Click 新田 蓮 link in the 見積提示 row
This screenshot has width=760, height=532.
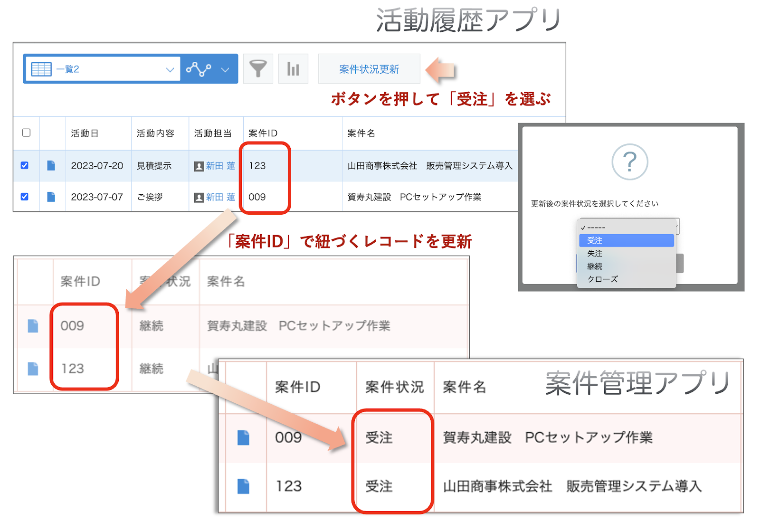click(x=220, y=166)
